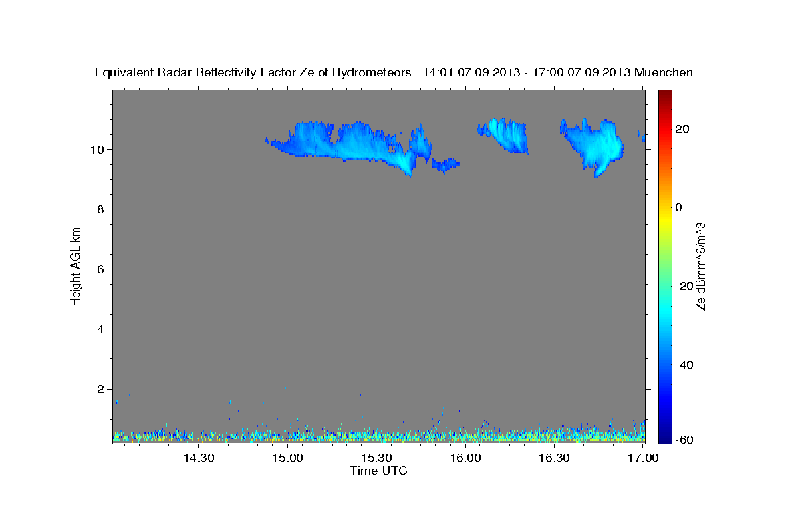This screenshot has width=798, height=532.
Task: Click the 14:30 time tick label
Action: [x=198, y=458]
